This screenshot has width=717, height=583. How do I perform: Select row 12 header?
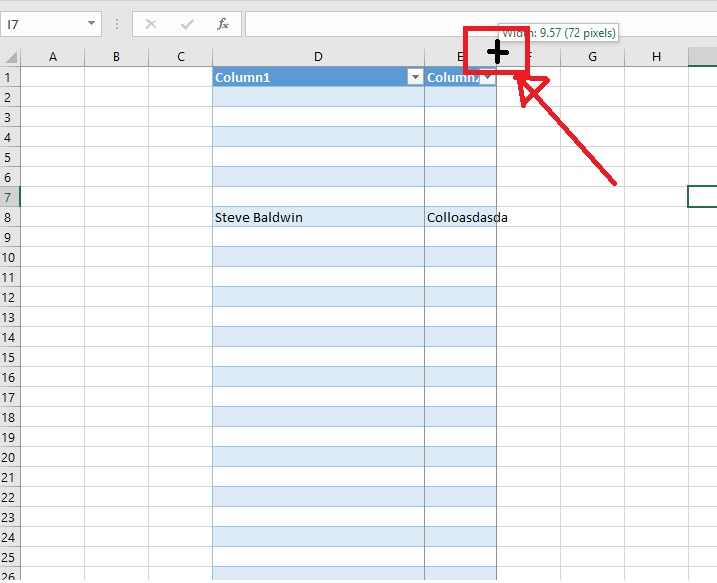(x=10, y=297)
